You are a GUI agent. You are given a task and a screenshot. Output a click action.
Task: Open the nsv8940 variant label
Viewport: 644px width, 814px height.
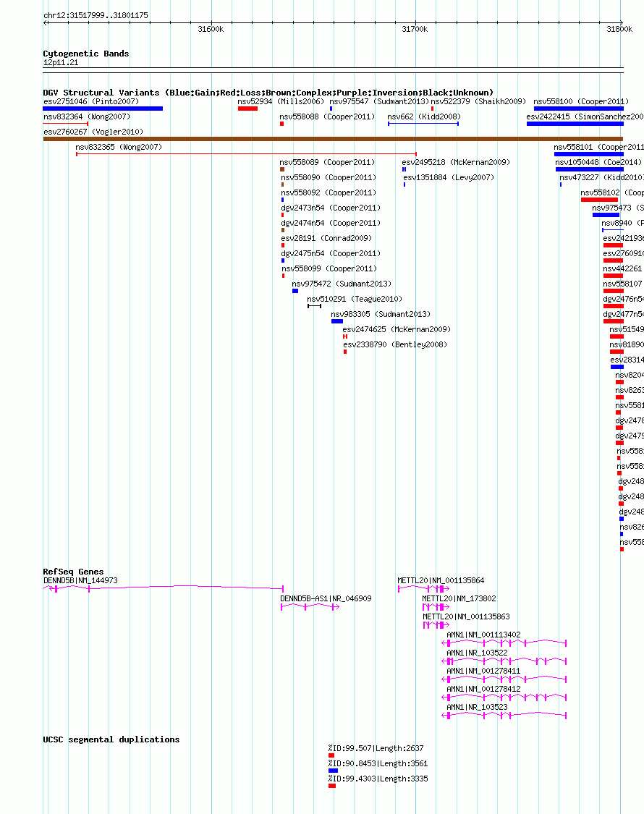623,224
